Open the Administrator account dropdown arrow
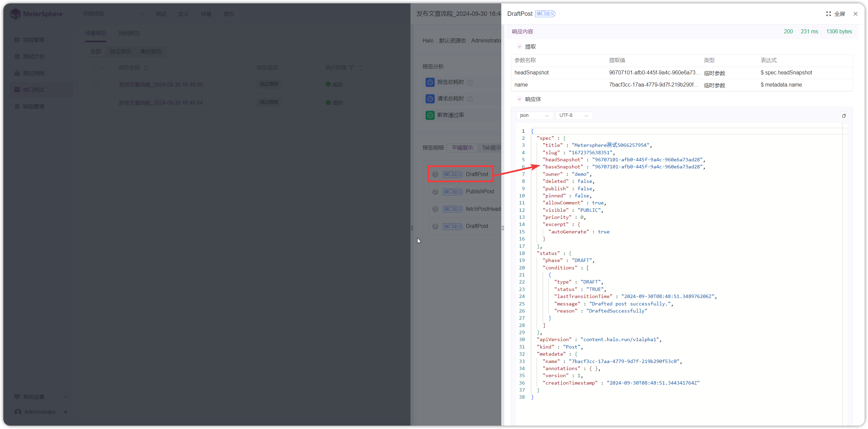868x429 pixels. click(x=65, y=412)
